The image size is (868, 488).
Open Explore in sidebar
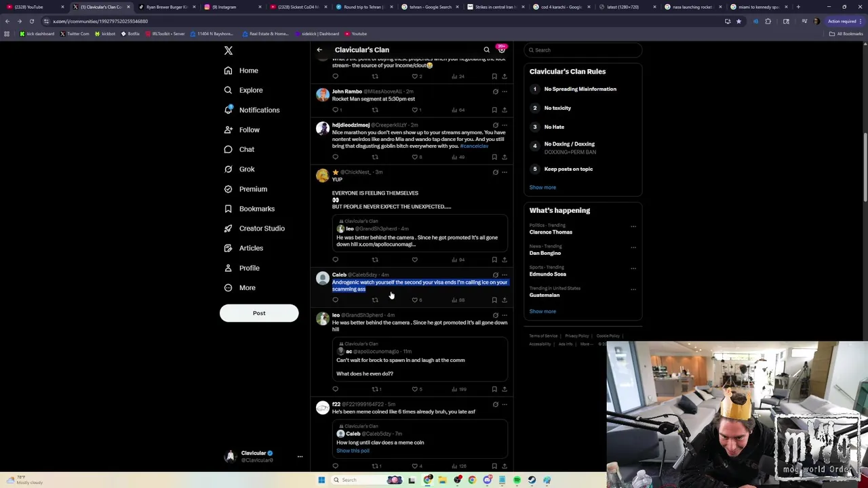[x=243, y=90]
